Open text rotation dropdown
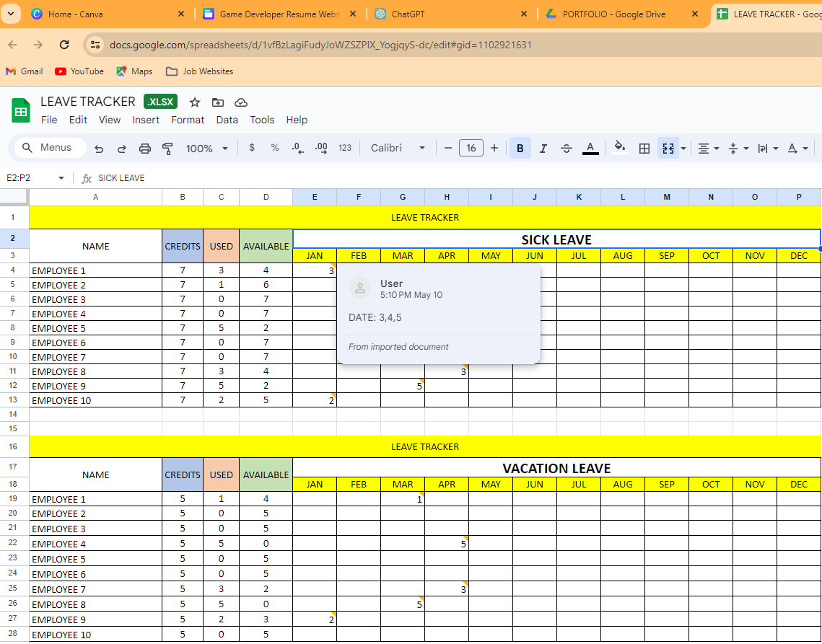The image size is (822, 644). pyautogui.click(x=798, y=149)
